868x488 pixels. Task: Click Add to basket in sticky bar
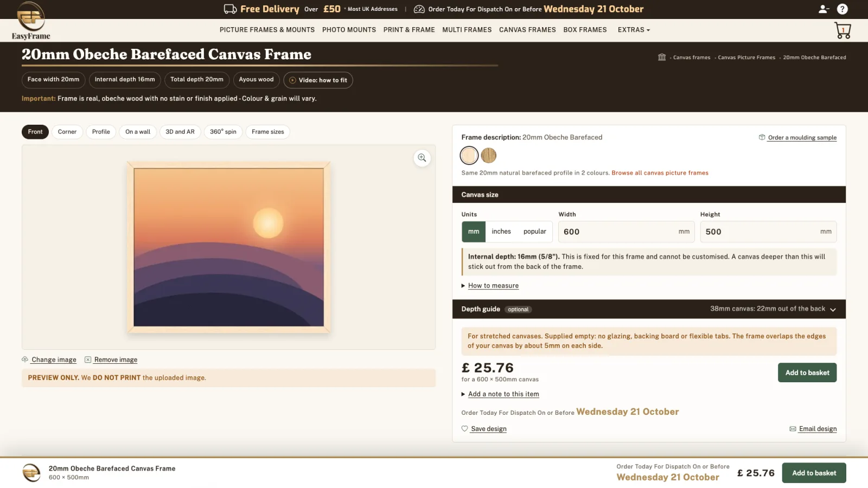tap(814, 473)
